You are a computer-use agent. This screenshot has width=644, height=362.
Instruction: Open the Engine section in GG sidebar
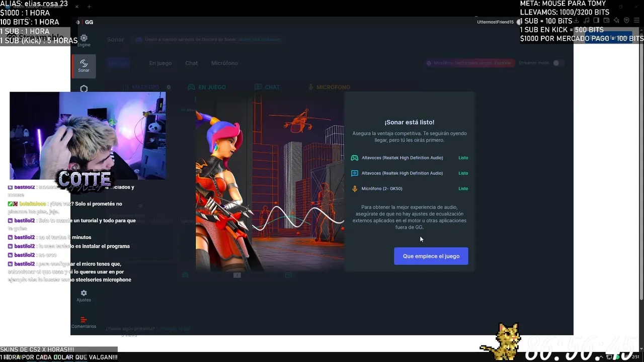[84, 41]
